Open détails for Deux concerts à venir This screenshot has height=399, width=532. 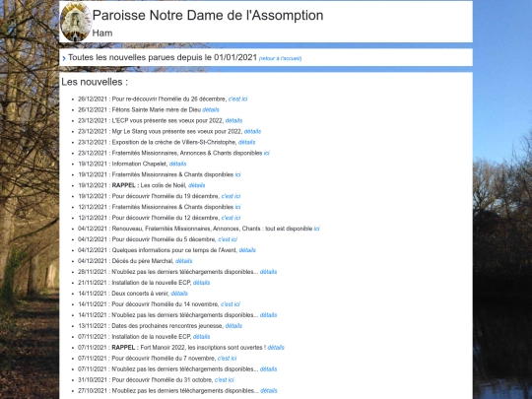pyautogui.click(x=179, y=294)
